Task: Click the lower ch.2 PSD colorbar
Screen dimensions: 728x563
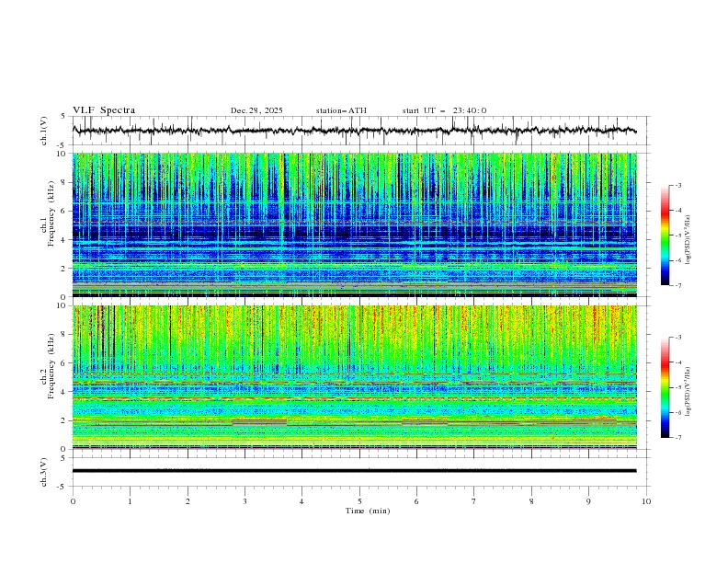Action: pos(665,387)
